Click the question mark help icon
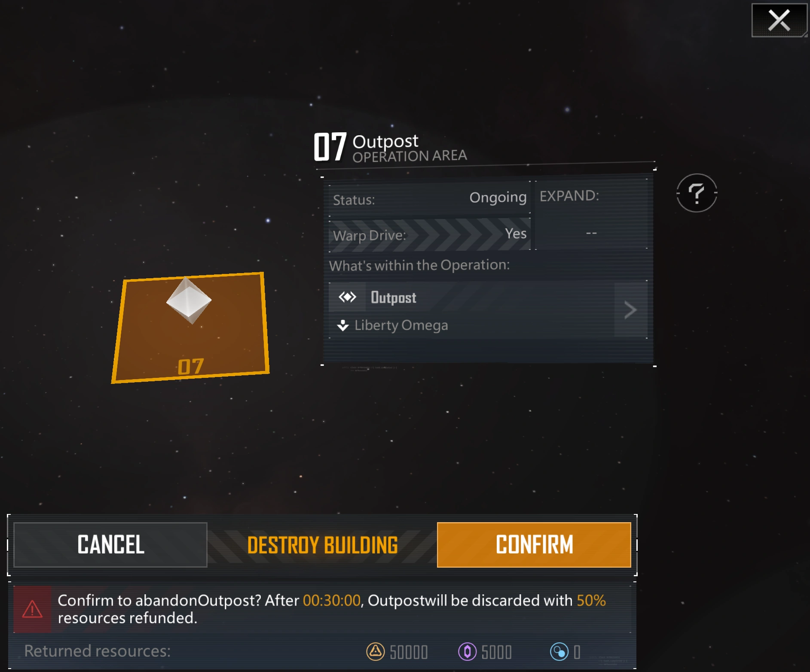 (x=697, y=193)
